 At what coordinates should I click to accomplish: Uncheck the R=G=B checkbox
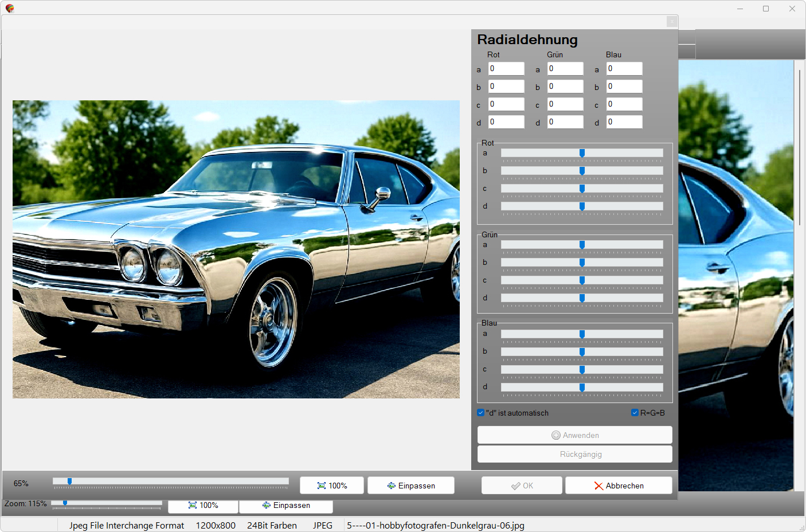(x=635, y=413)
